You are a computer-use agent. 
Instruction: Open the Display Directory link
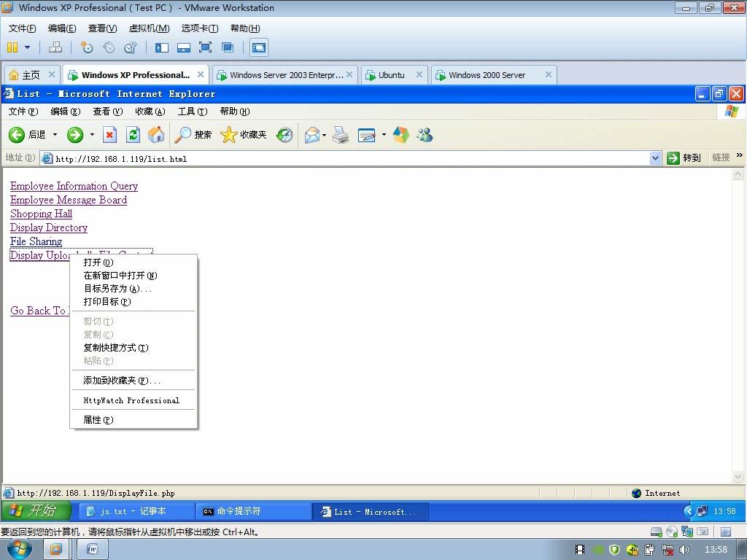[x=49, y=227]
